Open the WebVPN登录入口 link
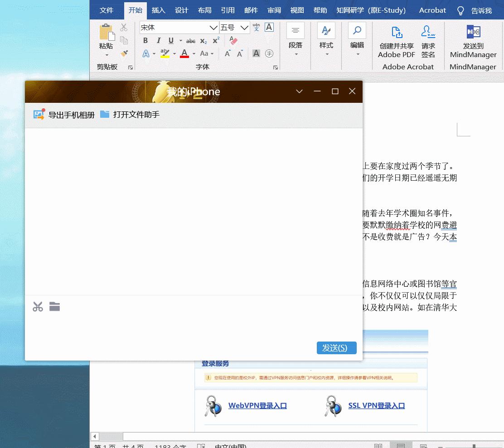 pyautogui.click(x=257, y=405)
